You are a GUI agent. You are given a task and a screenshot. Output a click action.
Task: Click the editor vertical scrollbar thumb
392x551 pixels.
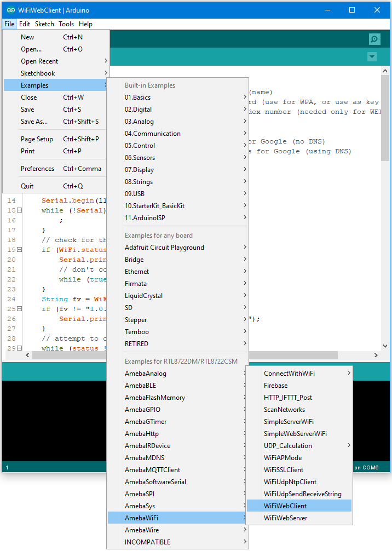[385, 118]
